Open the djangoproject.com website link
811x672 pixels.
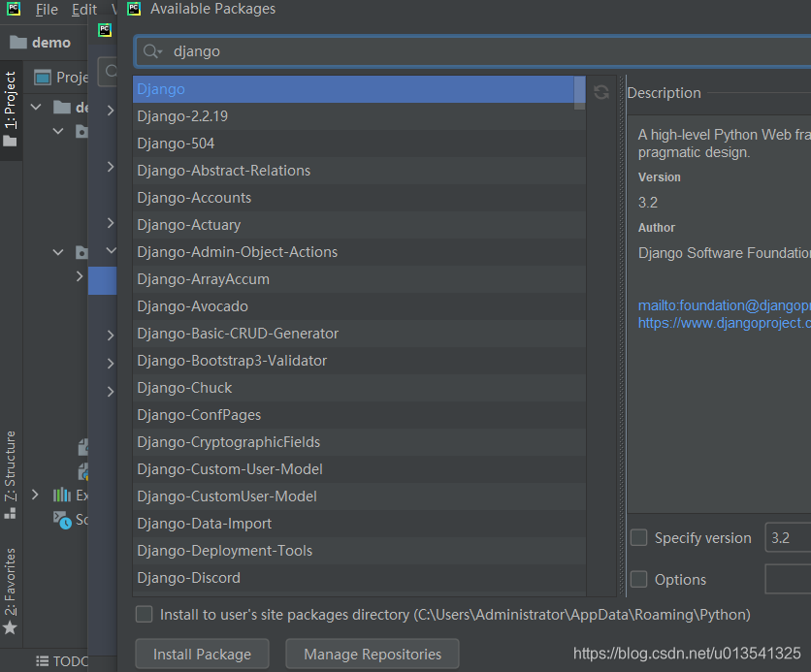(724, 323)
